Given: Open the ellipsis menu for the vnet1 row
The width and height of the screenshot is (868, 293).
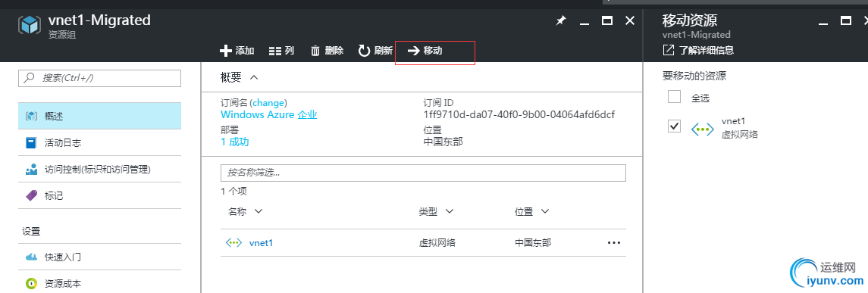Looking at the screenshot, I should 614,243.
